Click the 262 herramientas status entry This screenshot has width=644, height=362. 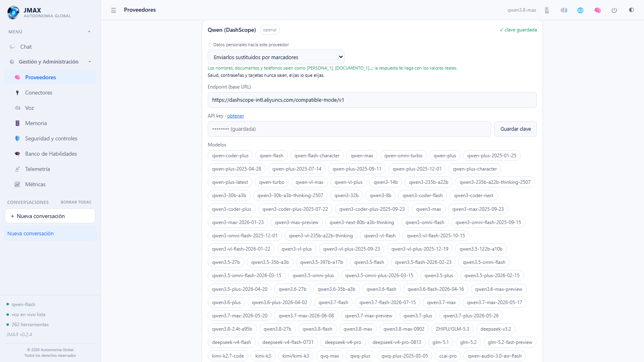30,325
